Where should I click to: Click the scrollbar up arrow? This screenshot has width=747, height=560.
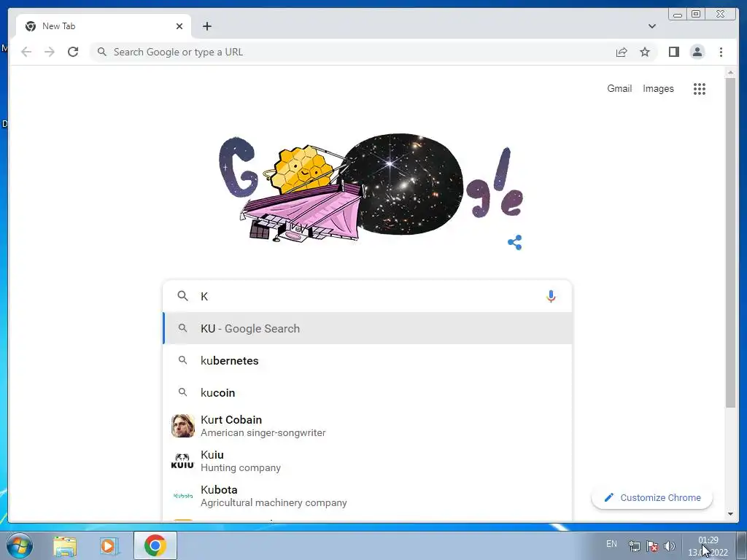tap(730, 72)
